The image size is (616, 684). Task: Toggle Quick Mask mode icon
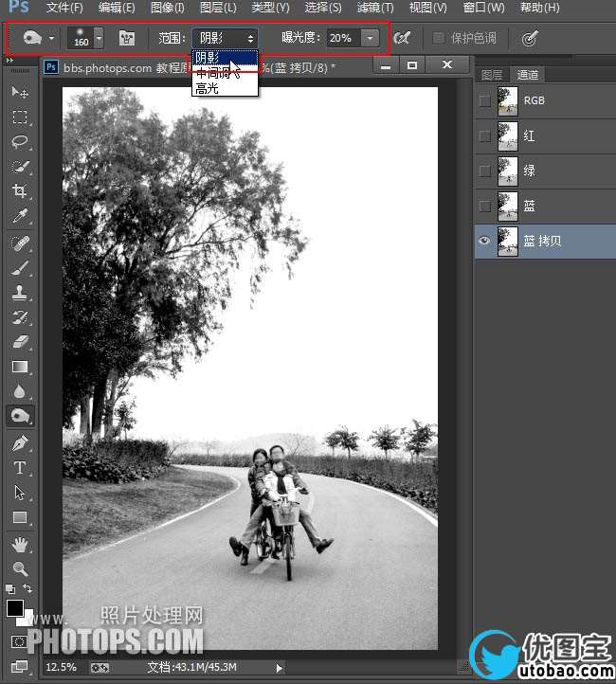coord(19,641)
